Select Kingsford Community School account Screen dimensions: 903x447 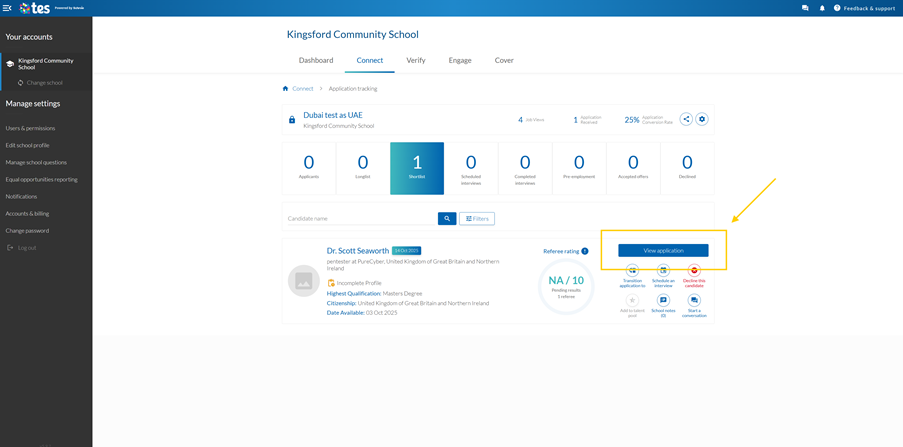(x=46, y=63)
